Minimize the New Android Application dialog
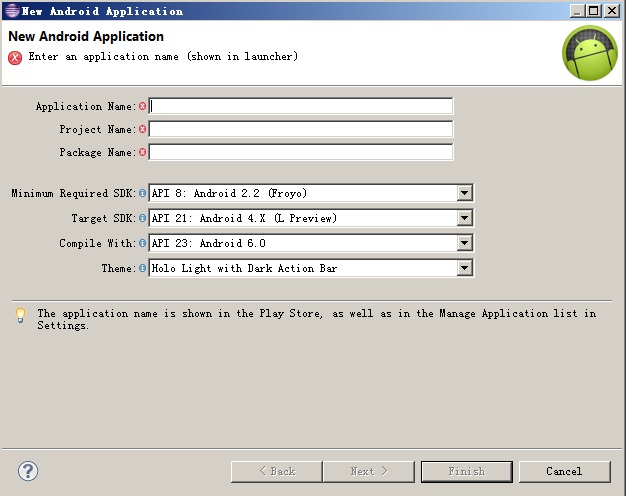The height and width of the screenshot is (496, 626). [577, 11]
